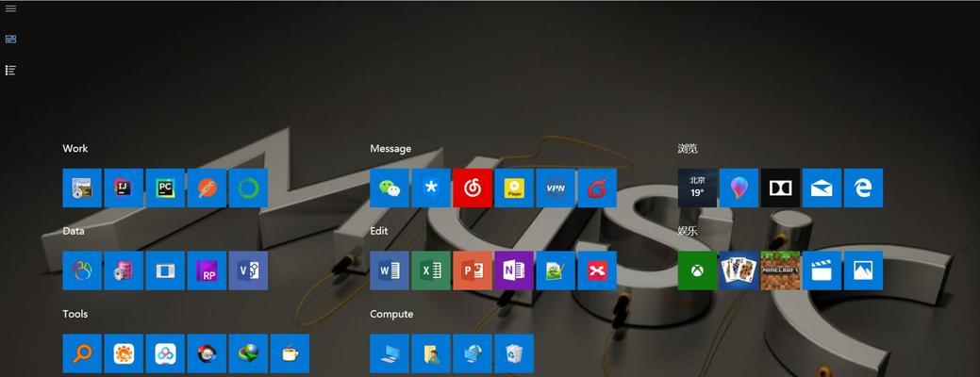
Task: Open This PC tile in Compute
Action: coord(390,353)
